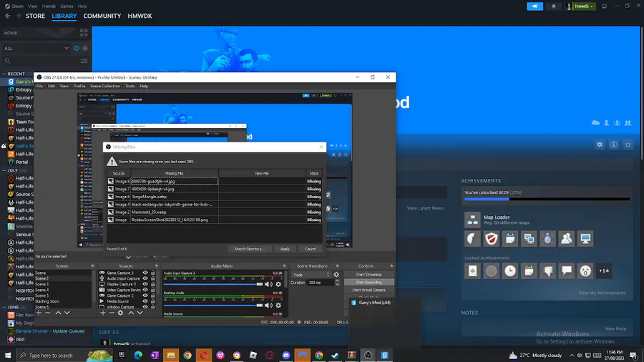Select the locked thumbs-down achievement icon

pyautogui.click(x=547, y=271)
